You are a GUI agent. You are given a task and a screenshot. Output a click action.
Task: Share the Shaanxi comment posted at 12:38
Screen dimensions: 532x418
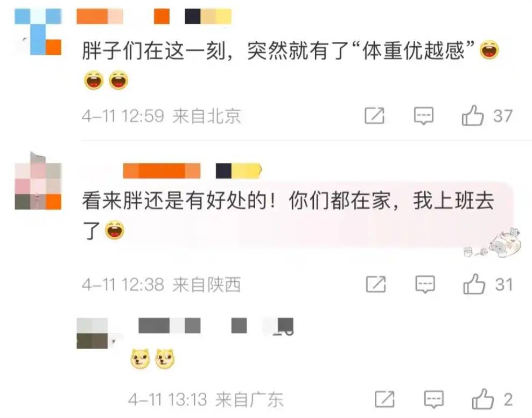(x=376, y=284)
